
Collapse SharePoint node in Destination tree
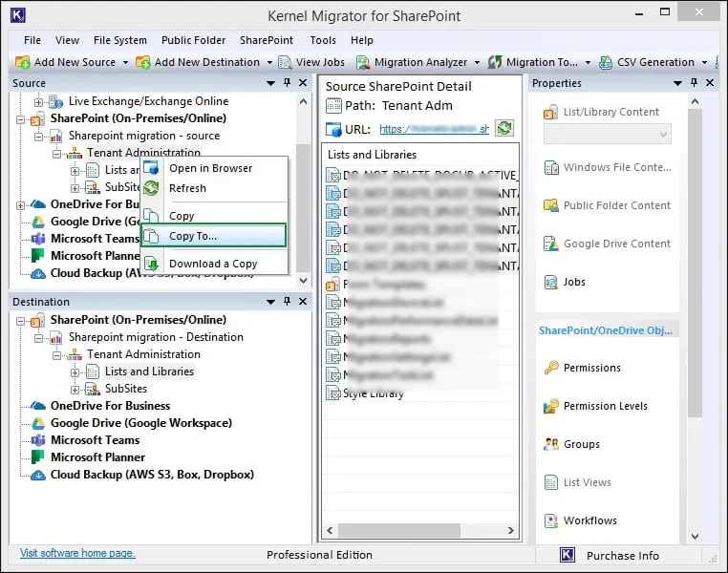click(20, 321)
